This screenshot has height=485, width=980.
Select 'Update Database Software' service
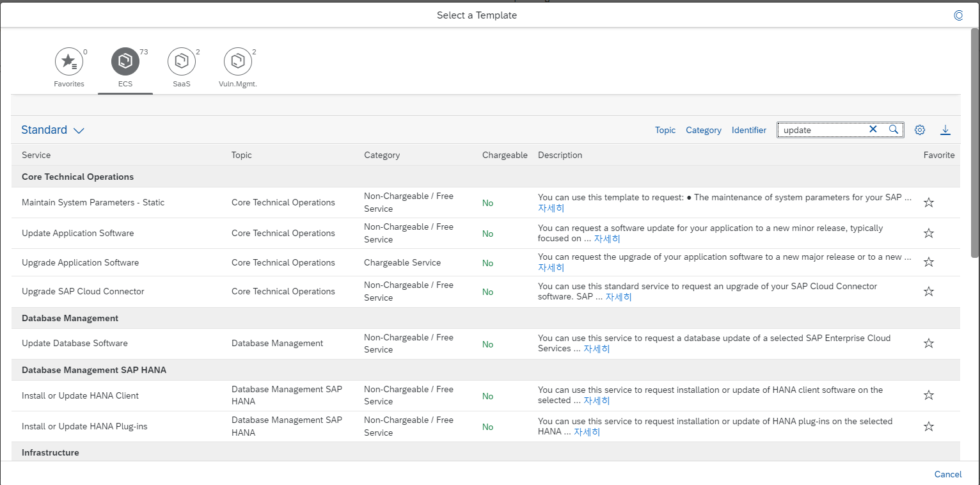point(75,343)
